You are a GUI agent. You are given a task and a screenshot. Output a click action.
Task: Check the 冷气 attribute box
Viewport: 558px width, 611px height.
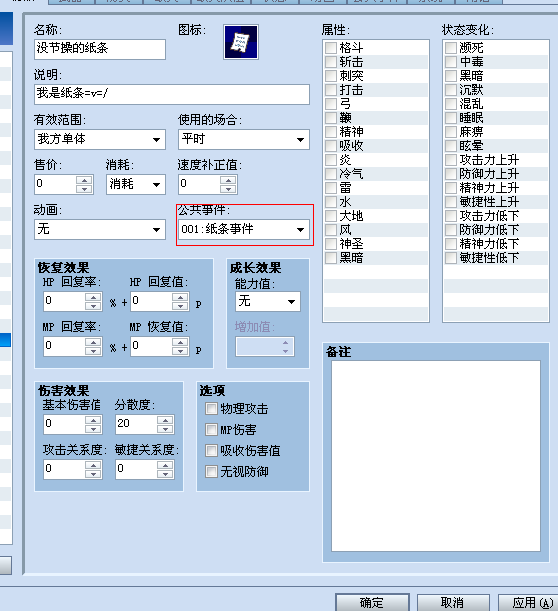pos(331,174)
